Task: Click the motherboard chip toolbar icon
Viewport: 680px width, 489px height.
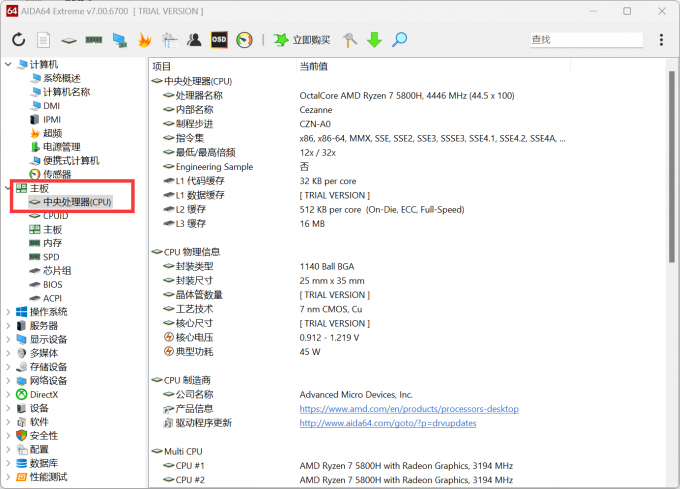Action: click(69, 41)
